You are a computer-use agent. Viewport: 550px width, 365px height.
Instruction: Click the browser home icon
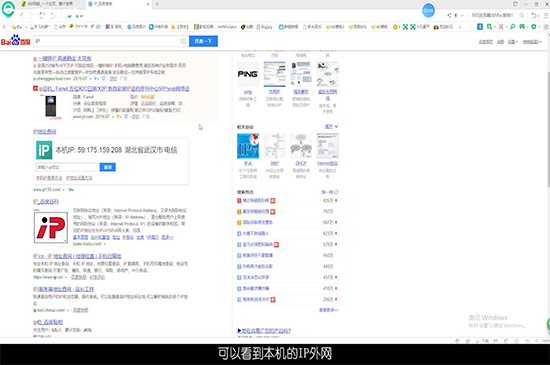[53, 15]
